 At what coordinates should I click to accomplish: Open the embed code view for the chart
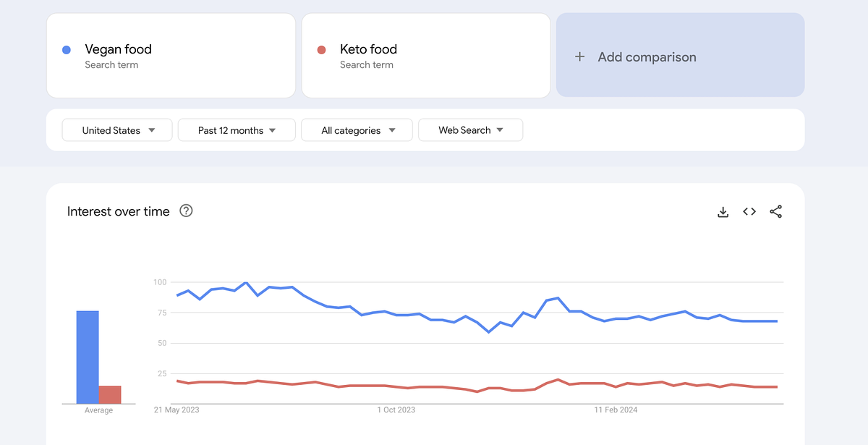749,211
